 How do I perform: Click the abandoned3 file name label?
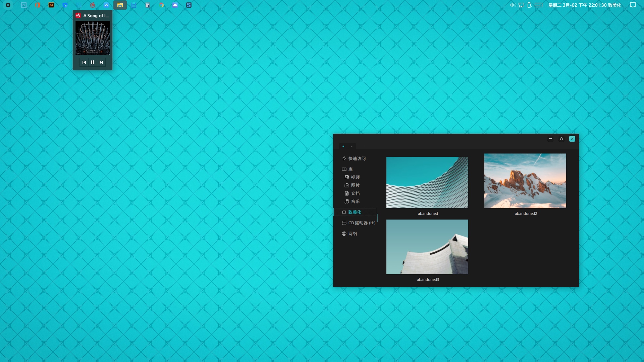click(428, 280)
